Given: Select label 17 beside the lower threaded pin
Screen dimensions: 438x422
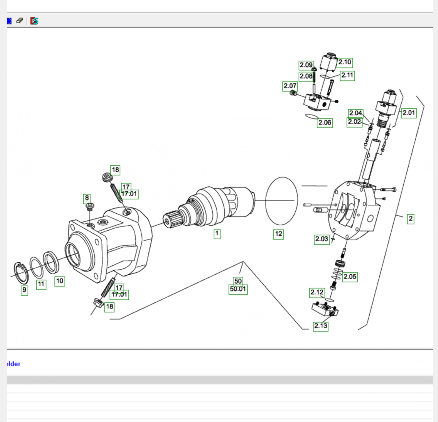Looking at the screenshot, I should click(x=119, y=287).
